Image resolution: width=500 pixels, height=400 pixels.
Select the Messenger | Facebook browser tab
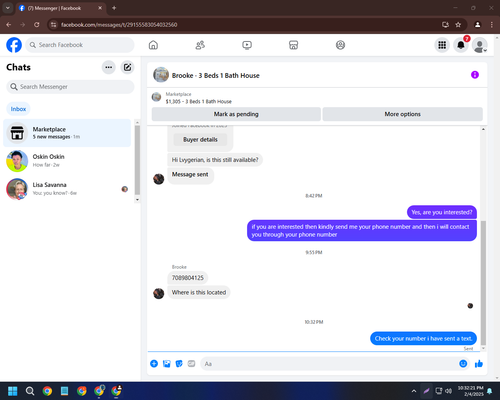point(60,8)
